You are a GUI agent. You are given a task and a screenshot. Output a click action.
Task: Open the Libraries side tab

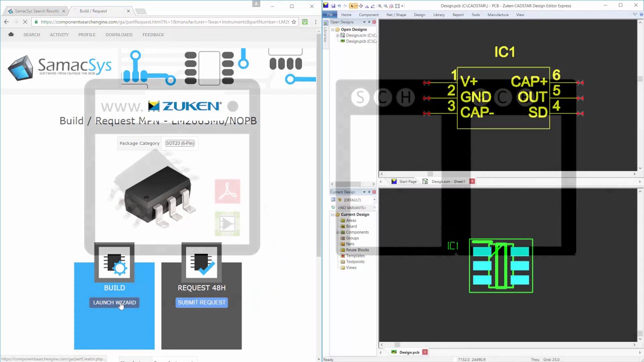tap(325, 34)
